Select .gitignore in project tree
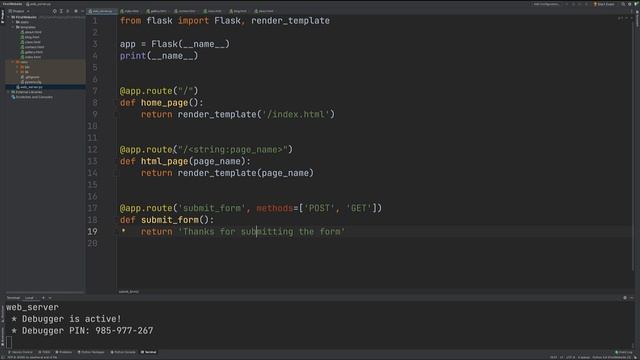Screen dimensions: 640x360 [30, 77]
